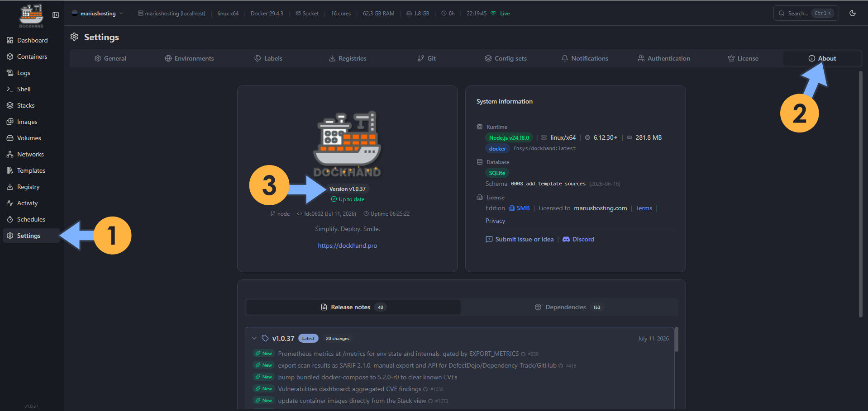This screenshot has width=868, height=411.
Task: Click the Up to date status
Action: (x=348, y=199)
